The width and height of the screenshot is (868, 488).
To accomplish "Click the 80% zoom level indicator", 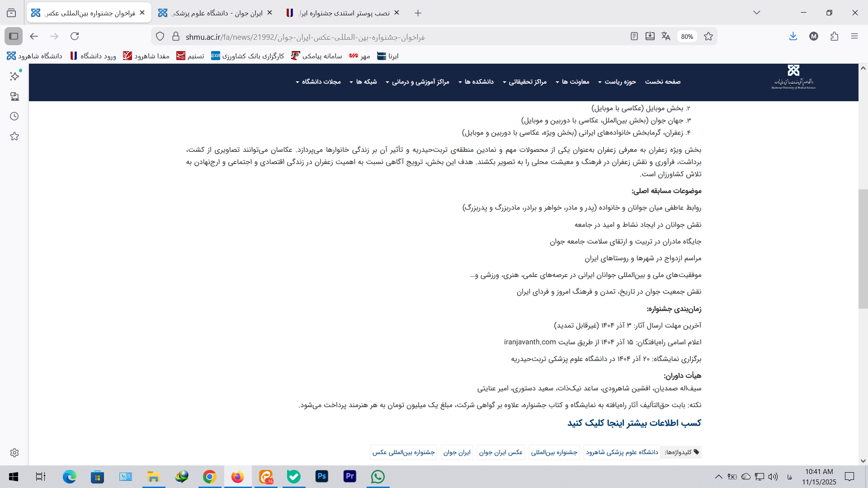I will 687,37.
